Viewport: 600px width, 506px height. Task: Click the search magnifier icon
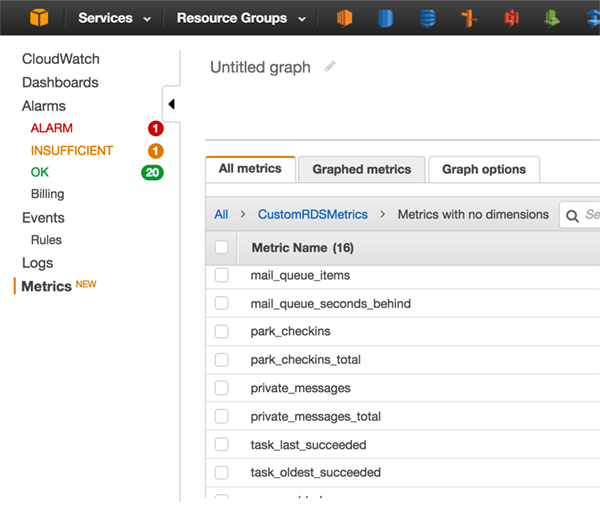[x=572, y=216]
